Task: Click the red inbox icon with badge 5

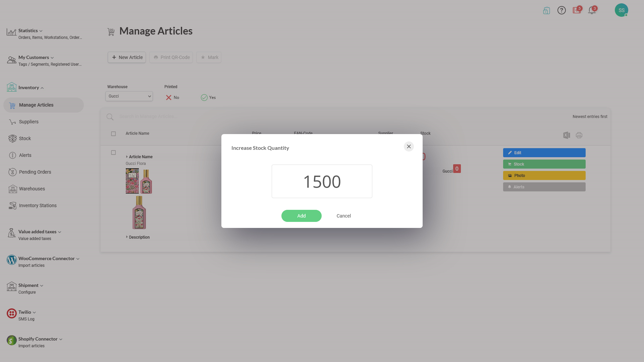Action: click(x=577, y=10)
